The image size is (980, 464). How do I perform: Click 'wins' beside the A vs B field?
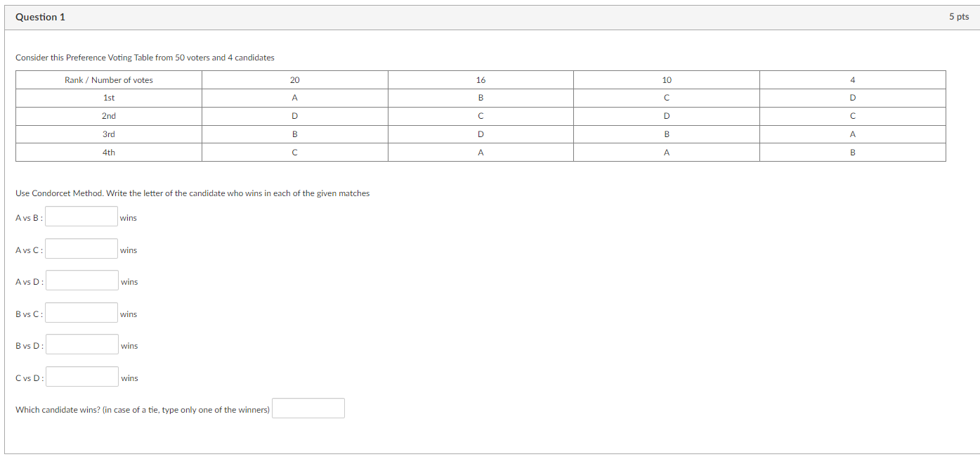pyautogui.click(x=129, y=218)
